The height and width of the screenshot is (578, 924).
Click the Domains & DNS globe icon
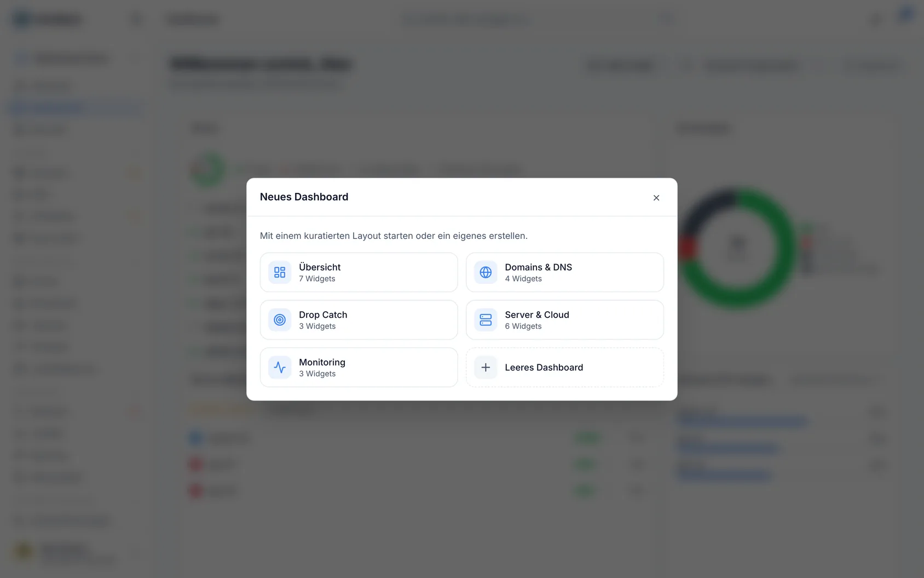coord(486,272)
